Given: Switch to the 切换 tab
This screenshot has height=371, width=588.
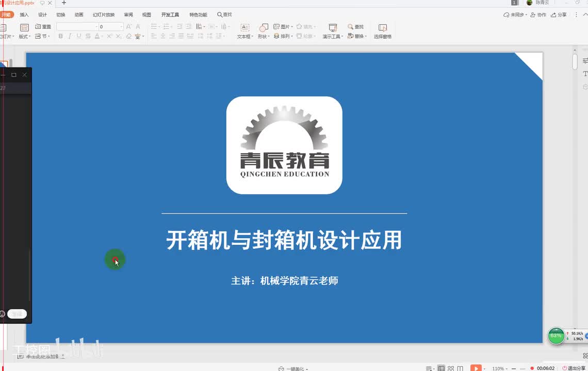Looking at the screenshot, I should (x=61, y=14).
